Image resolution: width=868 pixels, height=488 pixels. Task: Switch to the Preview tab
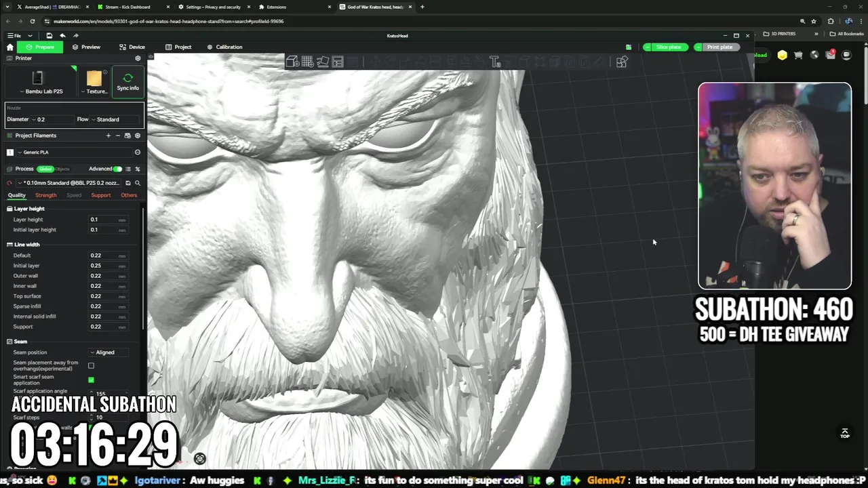coord(86,47)
